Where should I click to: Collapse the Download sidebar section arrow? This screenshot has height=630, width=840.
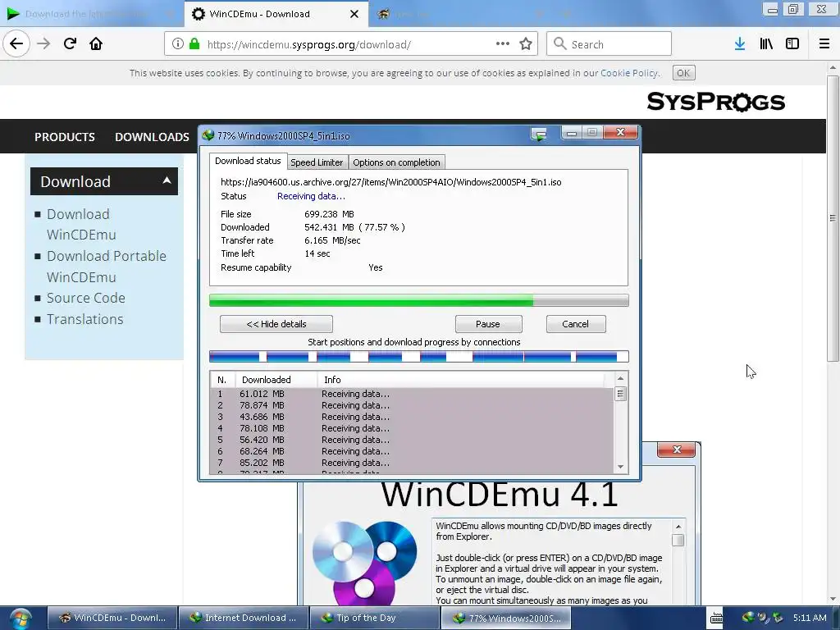coord(167,180)
